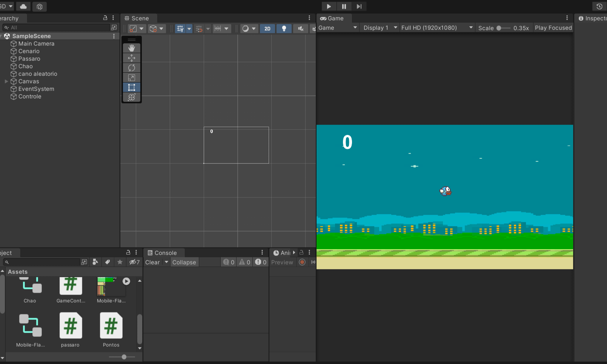Click the Console error count icon
Viewport: 607px width, 364px height.
tap(261, 262)
